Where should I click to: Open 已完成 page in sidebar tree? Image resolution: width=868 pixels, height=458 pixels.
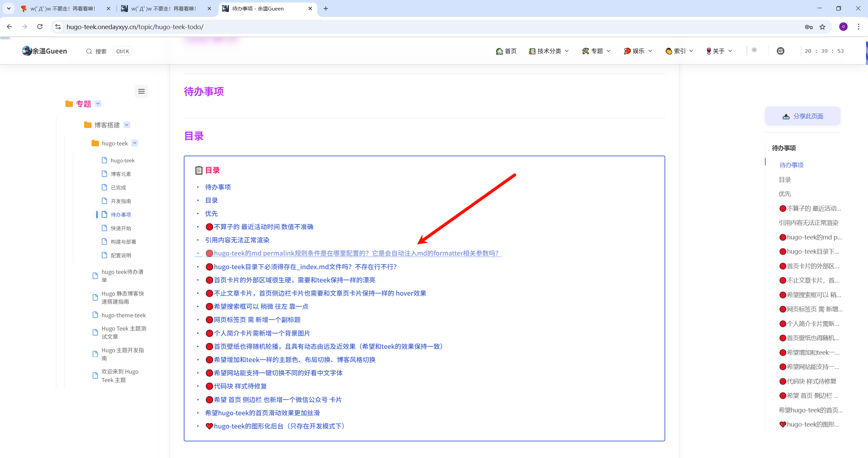coord(118,187)
